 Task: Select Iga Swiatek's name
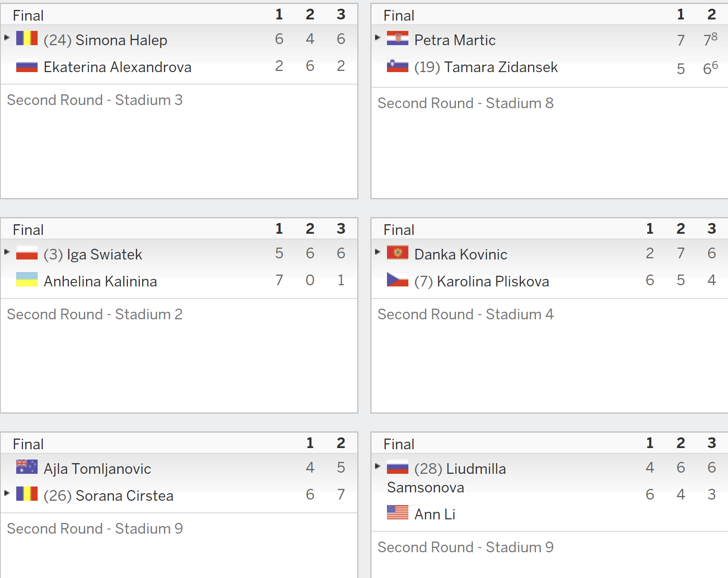pyautogui.click(x=105, y=254)
